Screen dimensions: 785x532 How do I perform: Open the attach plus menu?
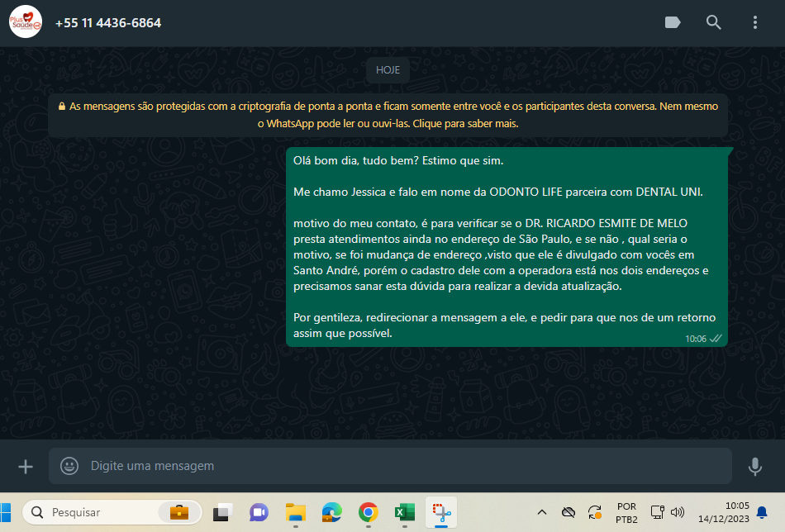(25, 467)
